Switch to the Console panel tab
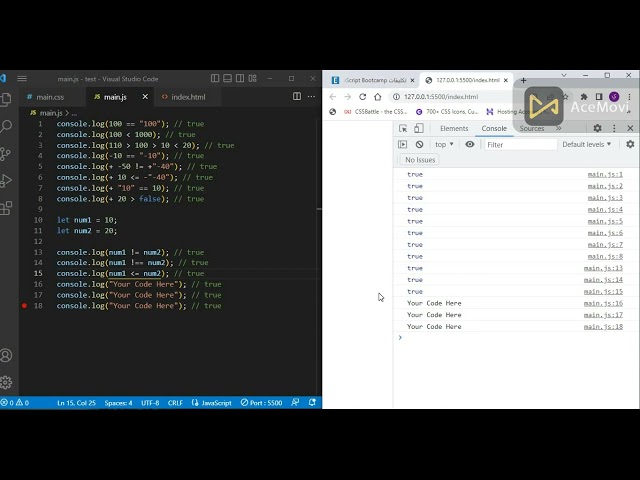Screen dimensions: 640x480 [x=494, y=128]
